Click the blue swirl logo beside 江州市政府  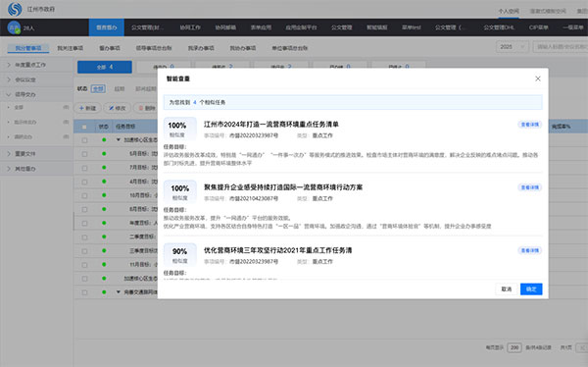[15, 9]
